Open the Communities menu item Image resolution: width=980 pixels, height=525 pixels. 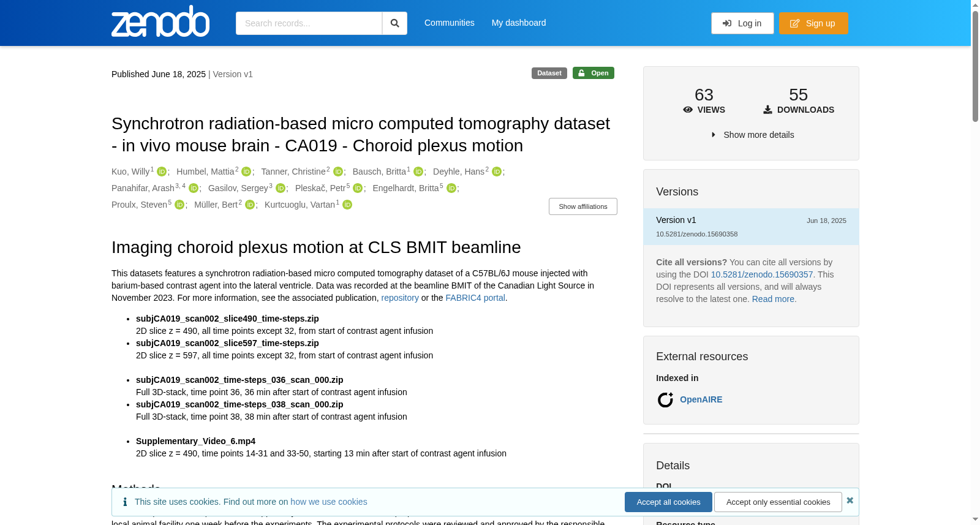point(450,23)
